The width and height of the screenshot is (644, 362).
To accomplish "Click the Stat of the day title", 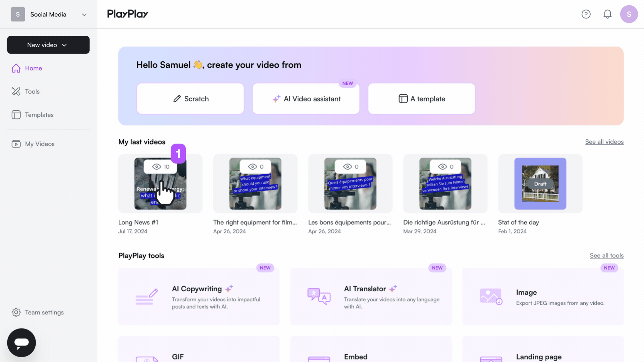I will pos(519,222).
